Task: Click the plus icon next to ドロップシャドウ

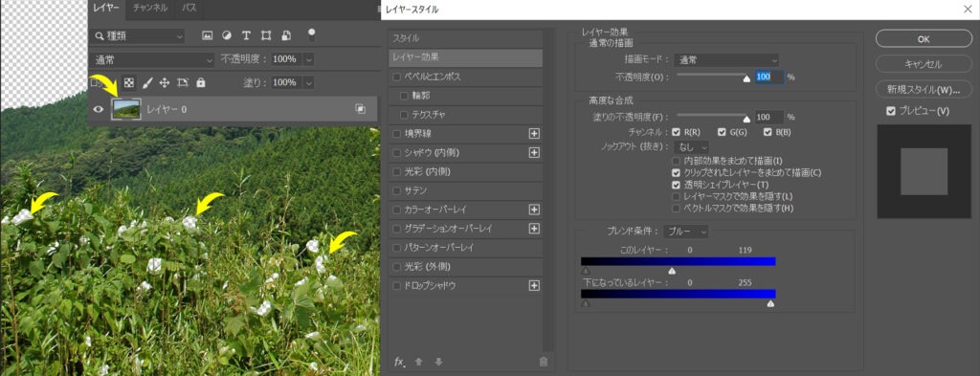Action: point(534,285)
